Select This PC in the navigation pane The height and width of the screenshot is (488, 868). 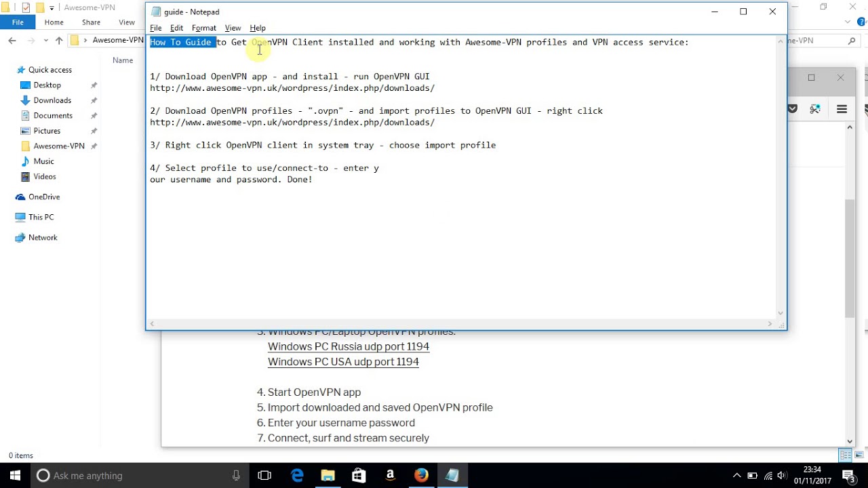click(x=41, y=217)
